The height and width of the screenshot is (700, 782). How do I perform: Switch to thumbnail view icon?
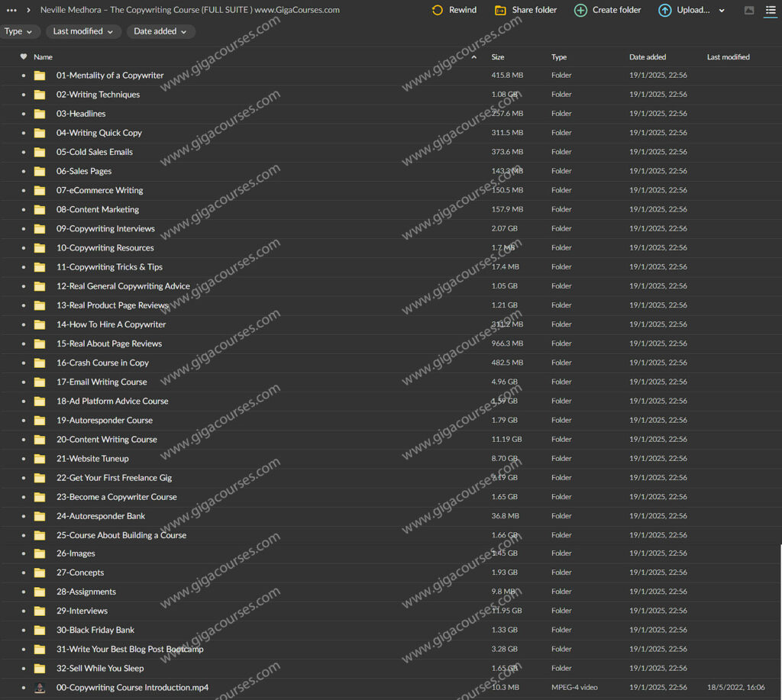[x=749, y=10]
